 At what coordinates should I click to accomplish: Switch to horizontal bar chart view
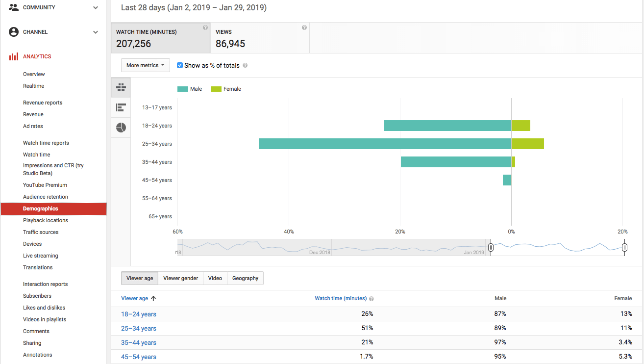(121, 107)
